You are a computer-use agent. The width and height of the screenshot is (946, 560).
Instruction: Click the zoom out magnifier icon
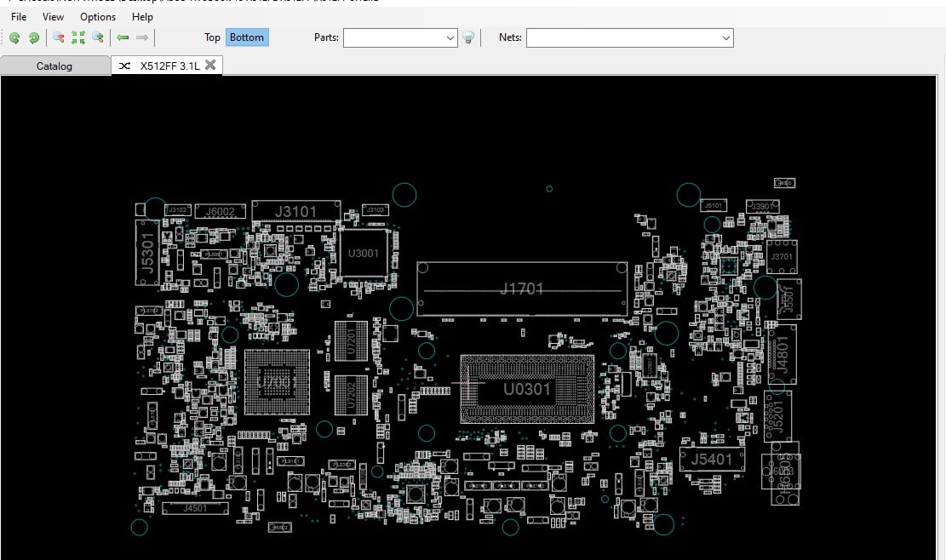tap(59, 37)
